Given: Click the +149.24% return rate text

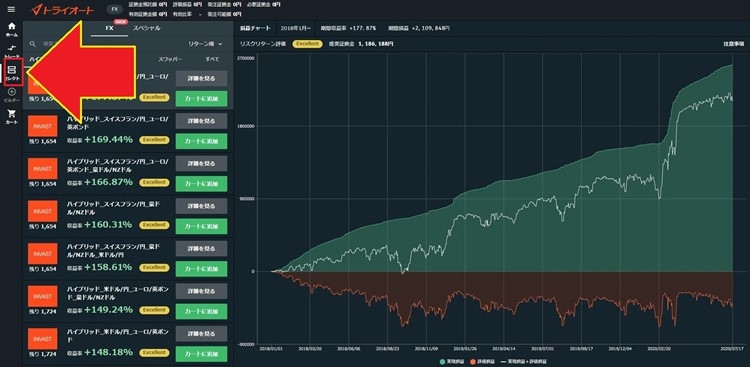Looking at the screenshot, I should click(x=108, y=310).
